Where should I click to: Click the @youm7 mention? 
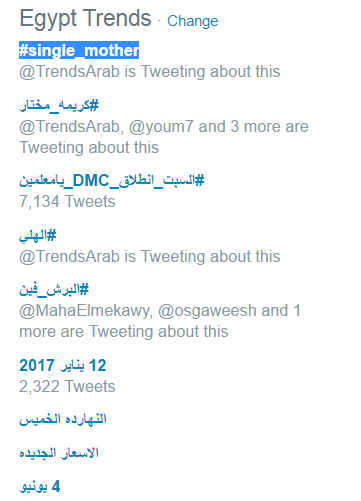click(161, 127)
